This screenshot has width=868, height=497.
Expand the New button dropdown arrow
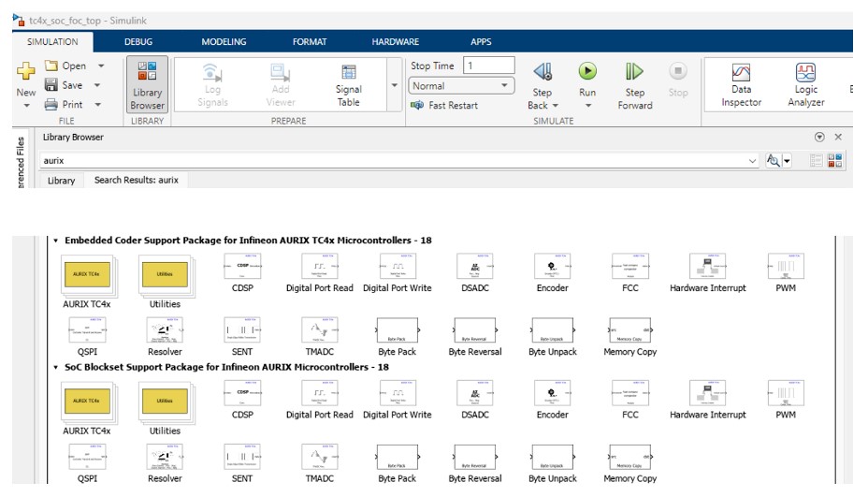(x=26, y=105)
